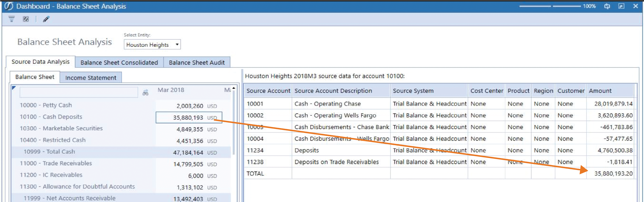This screenshot has height=202, width=644.
Task: Click the account search input field
Action: [x=79, y=92]
